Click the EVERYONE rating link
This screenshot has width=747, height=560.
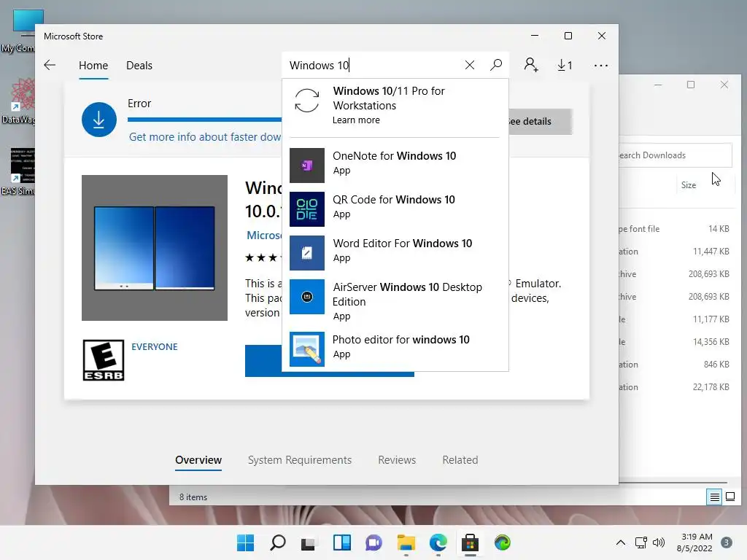(x=155, y=346)
